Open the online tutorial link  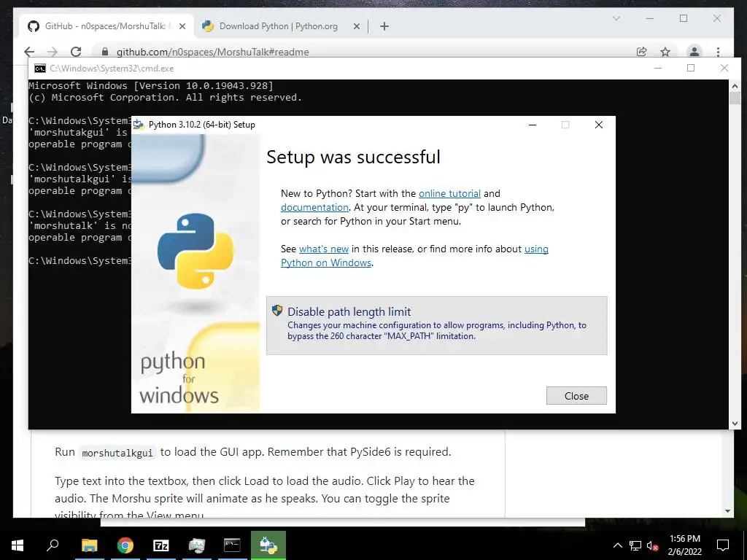449,193
